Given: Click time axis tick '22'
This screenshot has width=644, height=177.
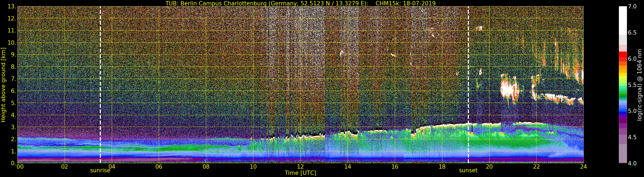Looking at the screenshot, I should pyautogui.click(x=536, y=167).
